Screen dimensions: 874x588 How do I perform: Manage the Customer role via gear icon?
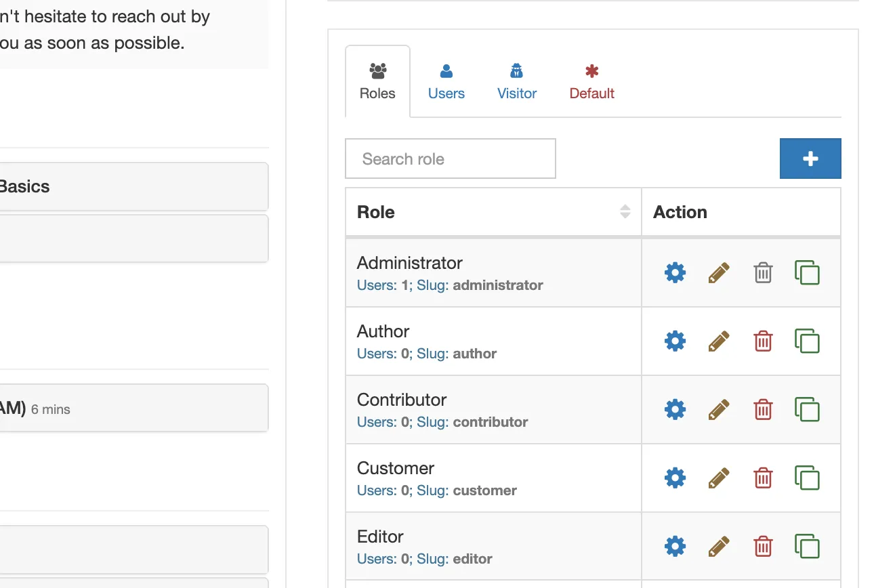pyautogui.click(x=675, y=478)
